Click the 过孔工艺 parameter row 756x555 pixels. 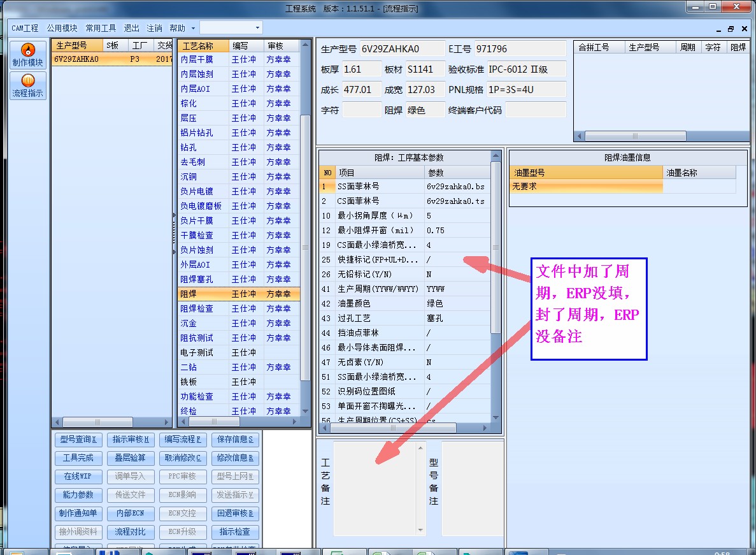coord(405,318)
